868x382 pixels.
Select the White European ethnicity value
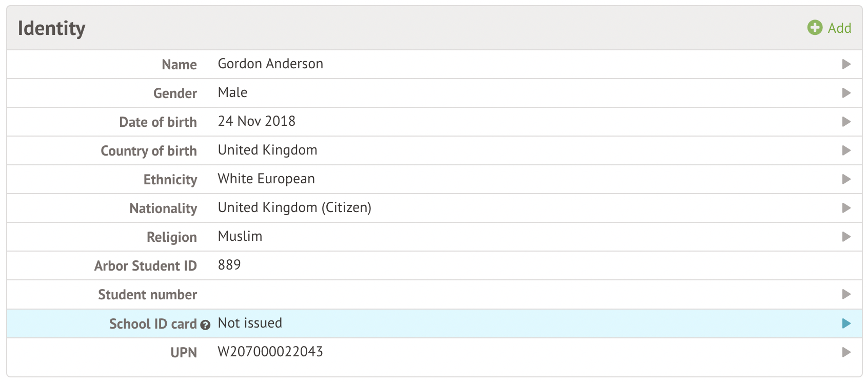click(x=266, y=179)
